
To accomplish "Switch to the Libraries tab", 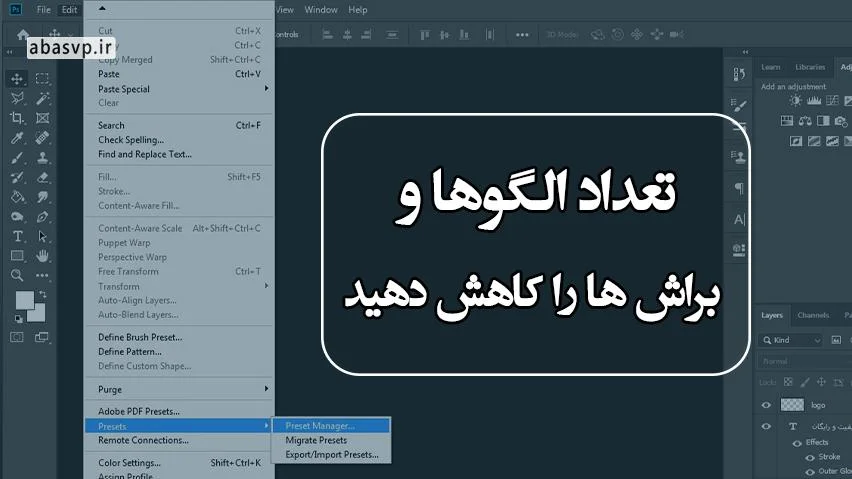I will click(x=810, y=67).
